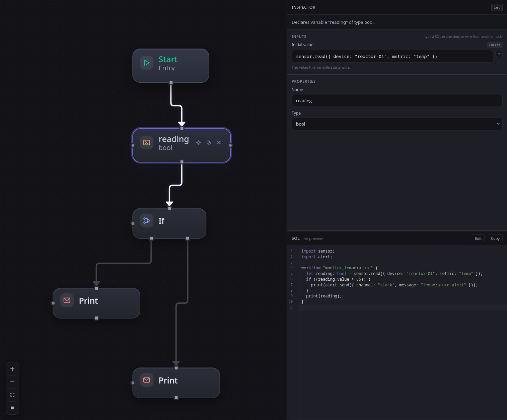This screenshot has height=420, width=507.
Task: Toggle the INLINE badge for Initial value
Action: point(495,45)
